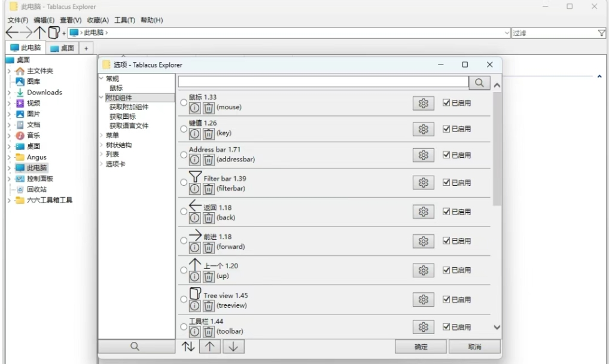Expand the 菜单 options category
The image size is (609, 364).
[x=102, y=135]
